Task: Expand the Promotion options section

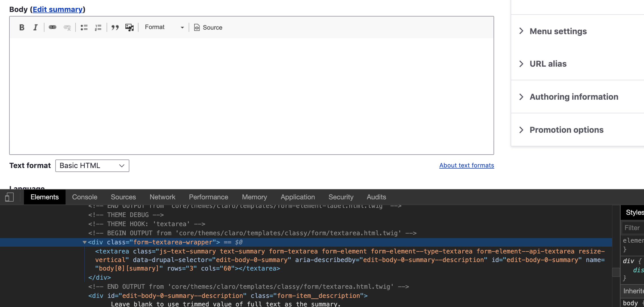Action: [x=566, y=130]
